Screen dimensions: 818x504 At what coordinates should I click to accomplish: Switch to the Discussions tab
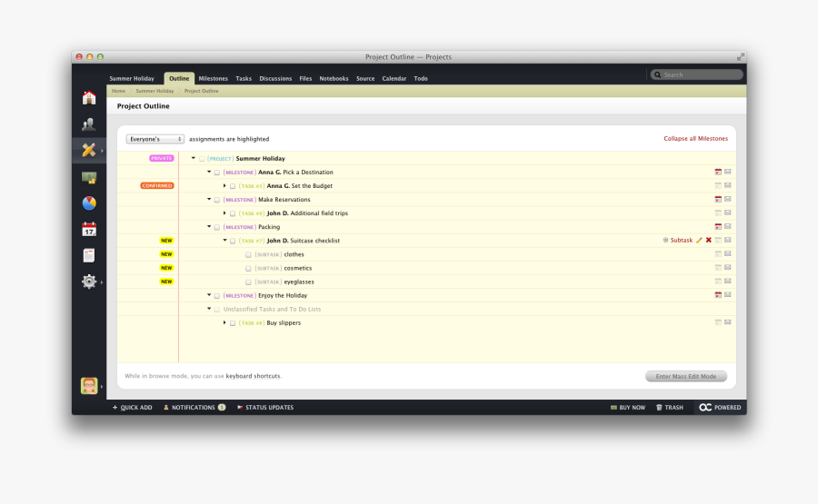(275, 79)
